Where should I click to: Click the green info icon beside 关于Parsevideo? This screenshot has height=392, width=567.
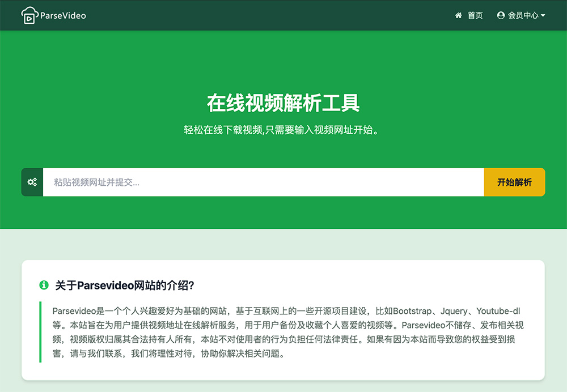(x=44, y=285)
